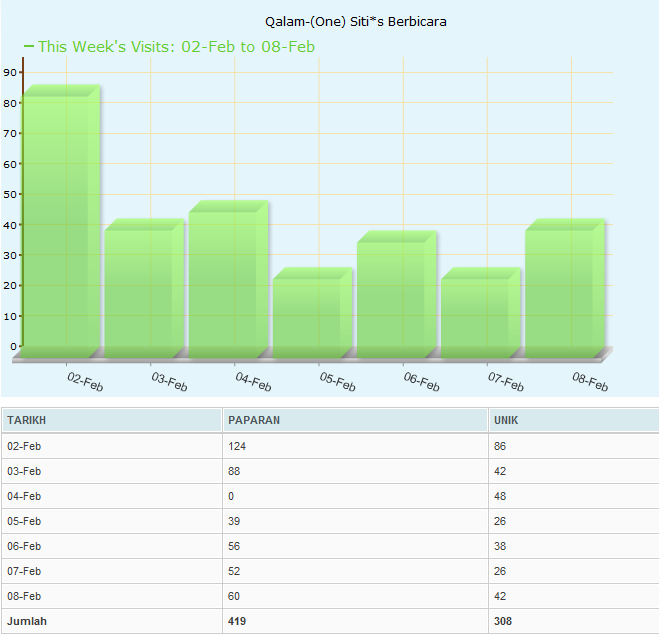The image size is (659, 643).
Task: Click the 50 y-axis label
Action: [10, 195]
